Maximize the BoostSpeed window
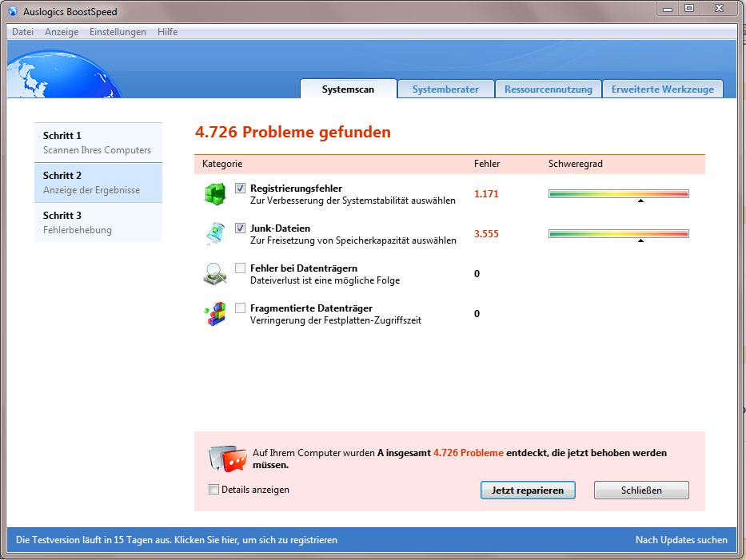Image resolution: width=746 pixels, height=560 pixels. pos(689,9)
